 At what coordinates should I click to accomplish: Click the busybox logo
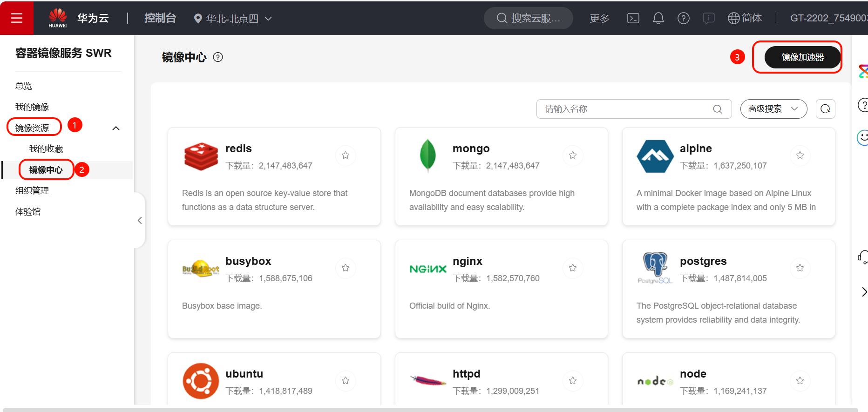201,269
